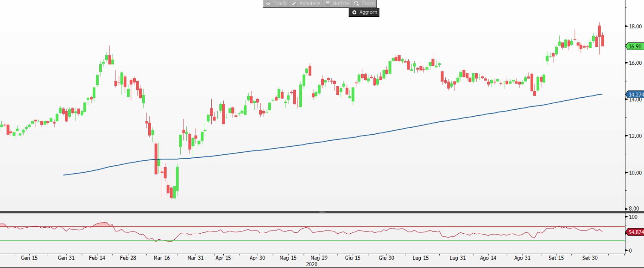Click the Mar 16 date label
644x268 pixels.
point(161,258)
